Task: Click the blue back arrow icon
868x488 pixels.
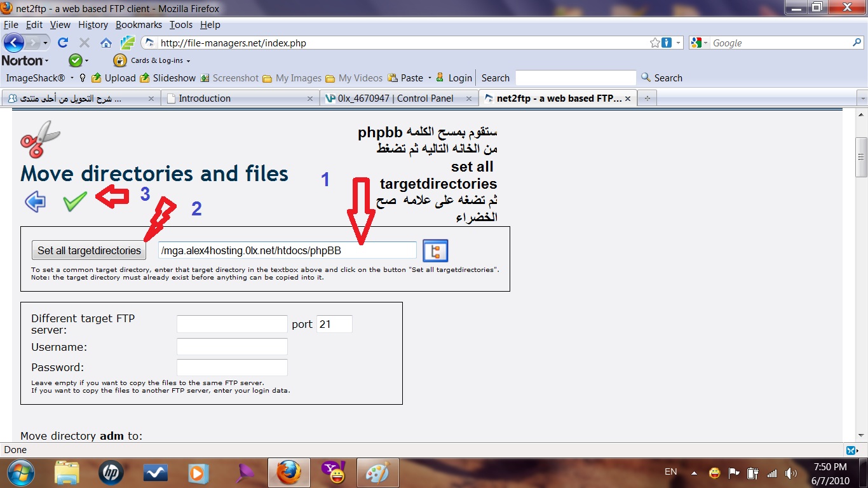Action: [36, 201]
